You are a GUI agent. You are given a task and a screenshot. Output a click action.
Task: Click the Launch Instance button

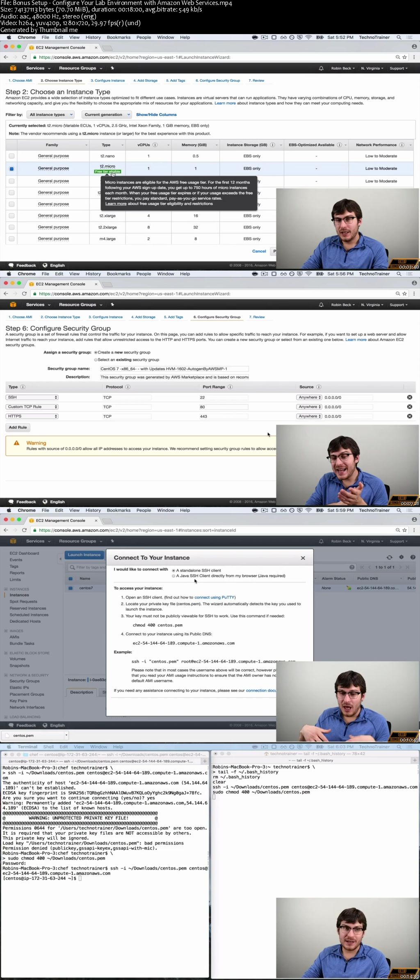click(84, 555)
